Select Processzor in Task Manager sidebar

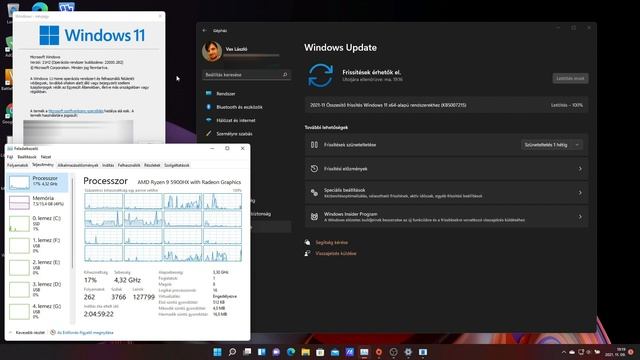[x=38, y=182]
